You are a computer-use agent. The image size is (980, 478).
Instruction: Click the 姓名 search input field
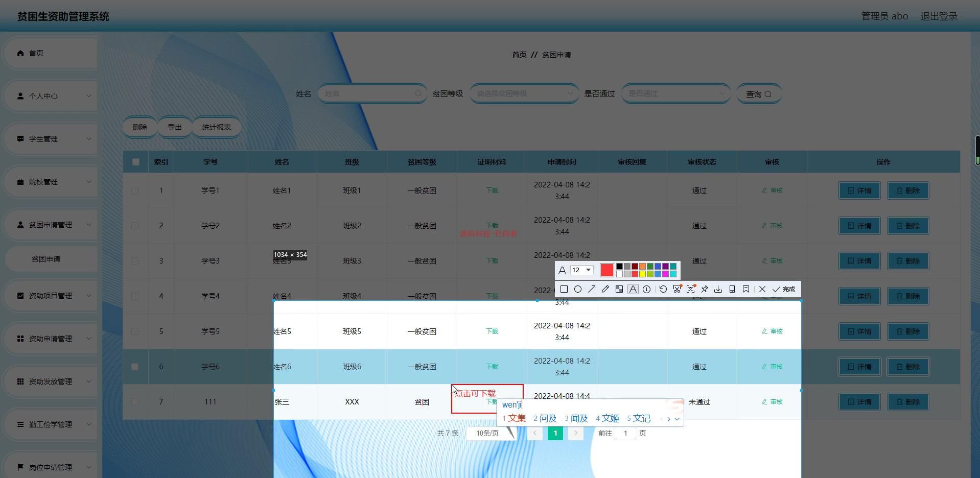(x=372, y=93)
